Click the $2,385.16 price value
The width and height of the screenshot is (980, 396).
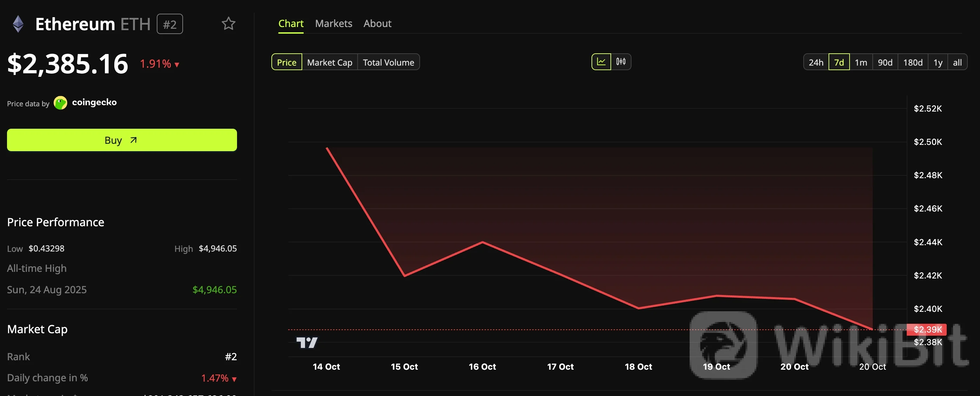(68, 63)
